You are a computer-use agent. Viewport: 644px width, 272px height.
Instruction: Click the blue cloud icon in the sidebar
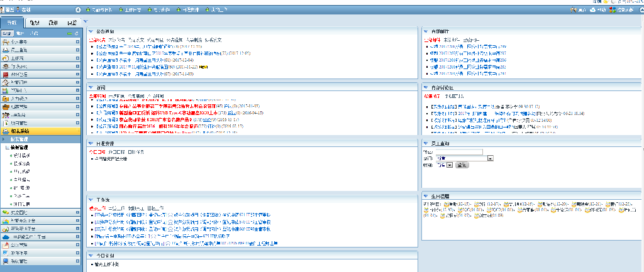pyautogui.click(x=5, y=237)
